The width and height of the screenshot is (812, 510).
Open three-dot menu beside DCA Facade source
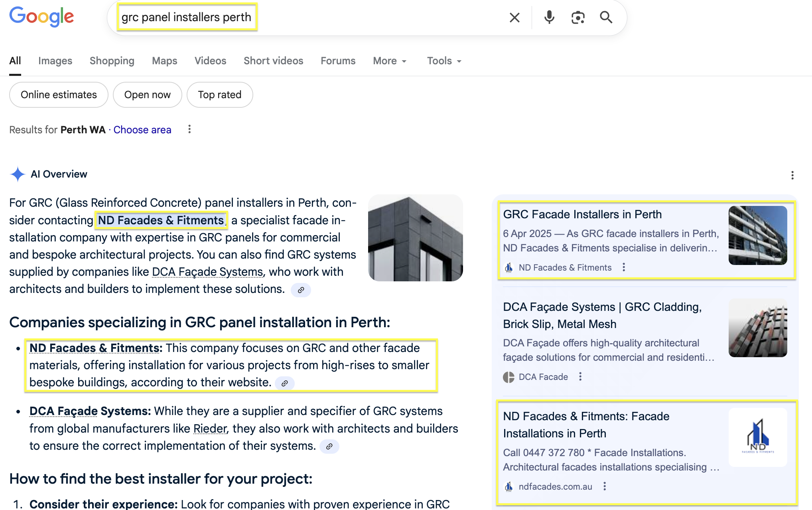(580, 377)
